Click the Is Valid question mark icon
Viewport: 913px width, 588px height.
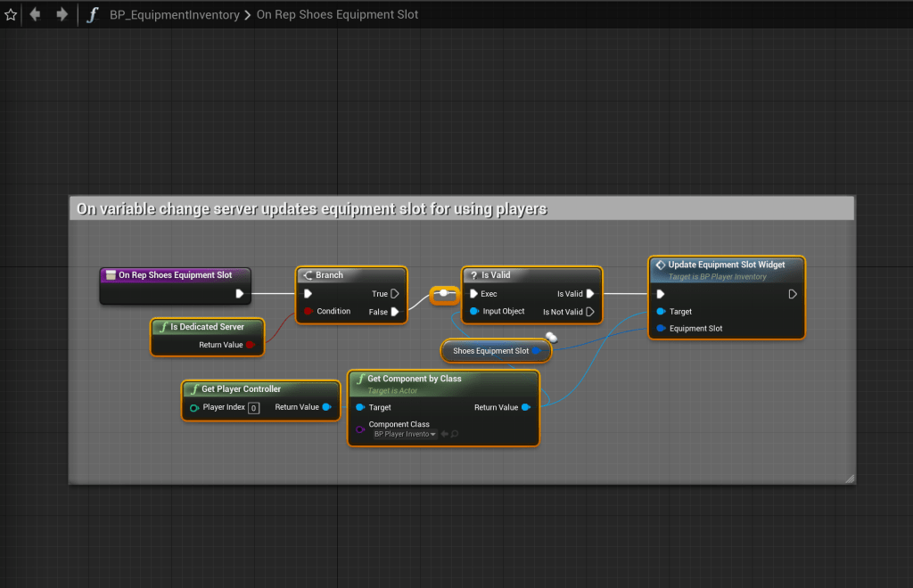coord(473,275)
